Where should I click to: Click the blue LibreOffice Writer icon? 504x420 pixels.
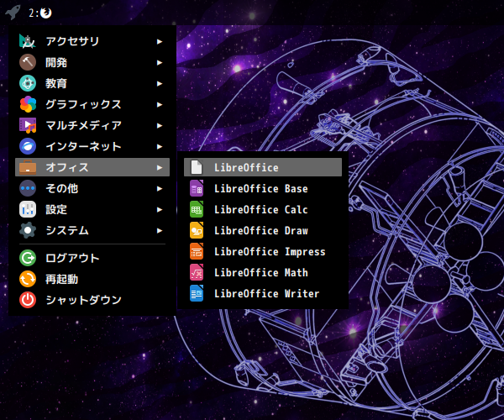197,293
